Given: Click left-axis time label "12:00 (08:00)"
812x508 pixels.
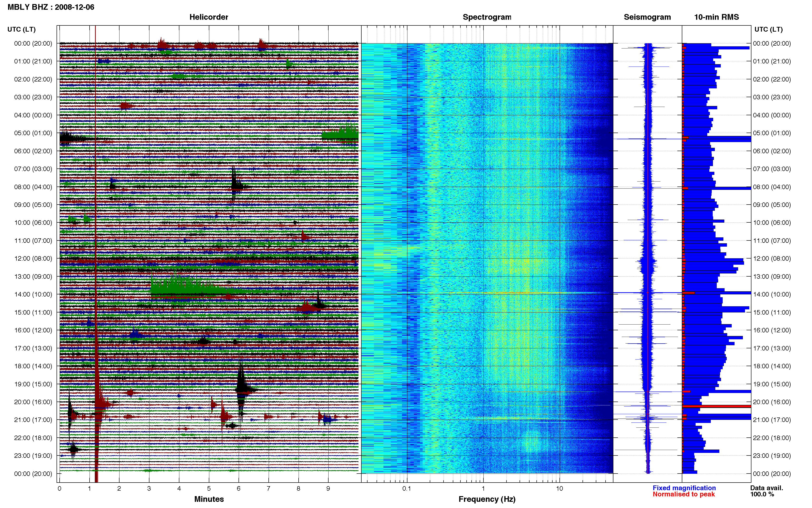Looking at the screenshot, I should click(33, 258).
